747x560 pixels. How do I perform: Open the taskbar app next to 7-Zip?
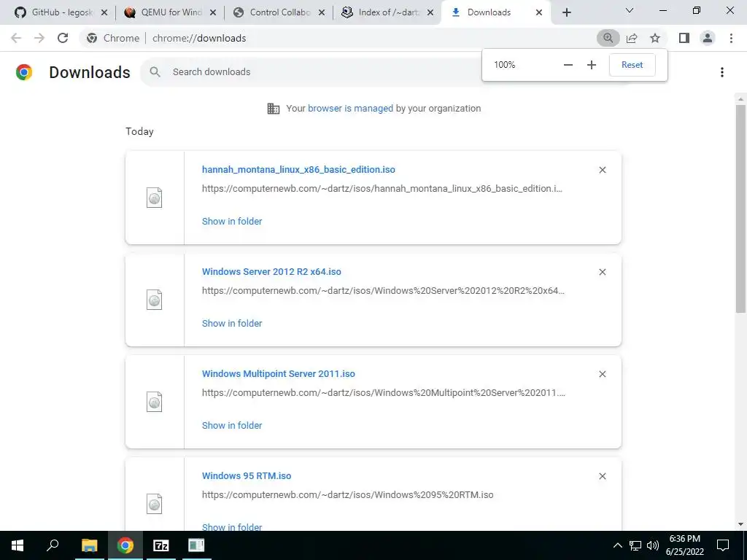click(196, 545)
